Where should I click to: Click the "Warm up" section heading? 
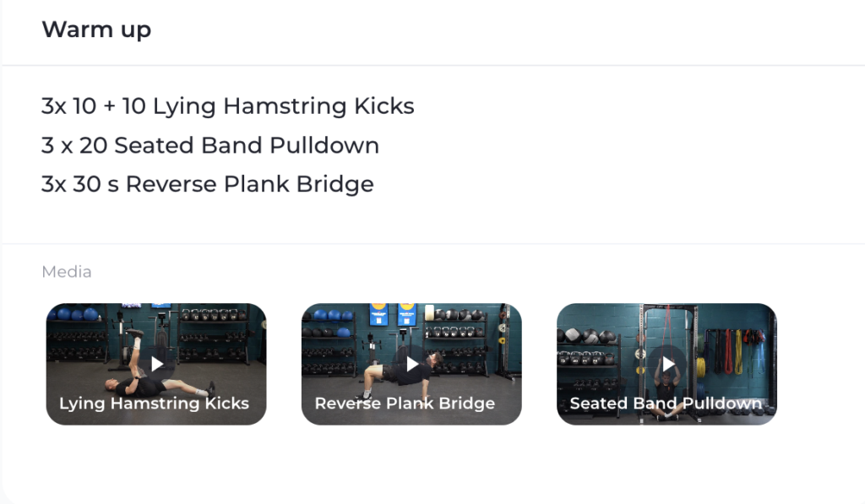tap(96, 30)
